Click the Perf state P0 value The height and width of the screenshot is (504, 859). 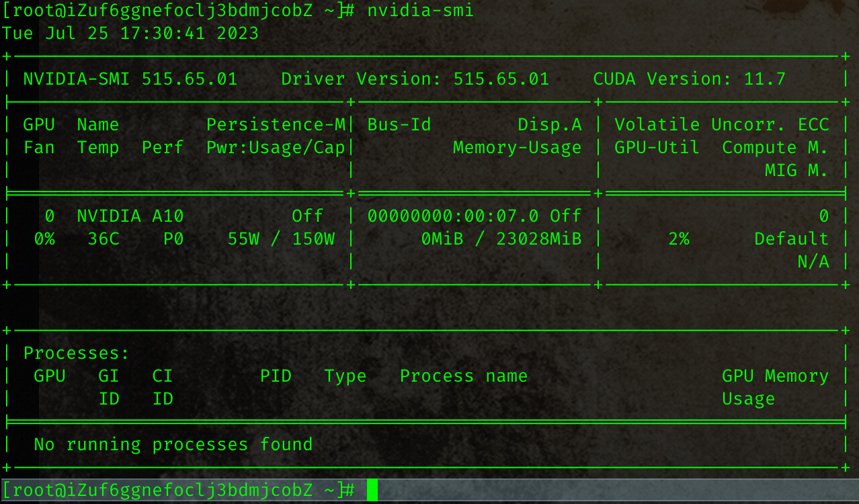[173, 239]
